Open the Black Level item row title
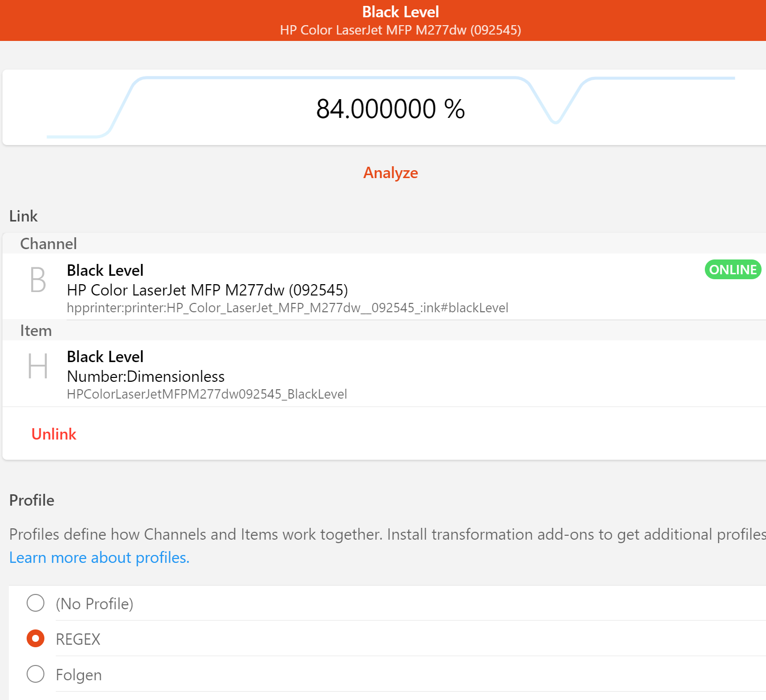 (105, 357)
